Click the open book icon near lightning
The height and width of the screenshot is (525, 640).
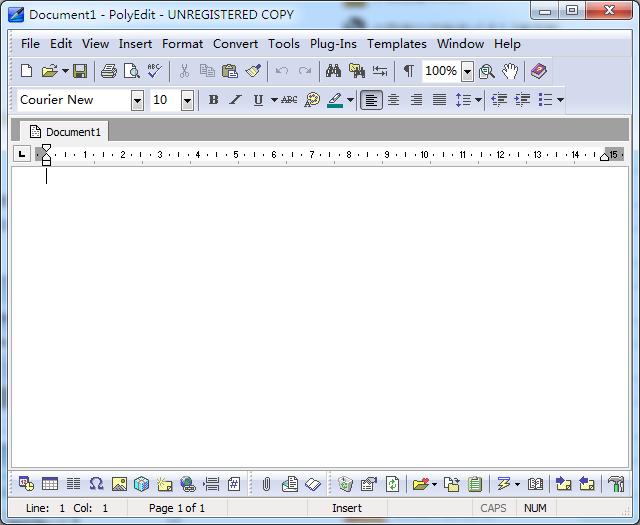pos(535,484)
